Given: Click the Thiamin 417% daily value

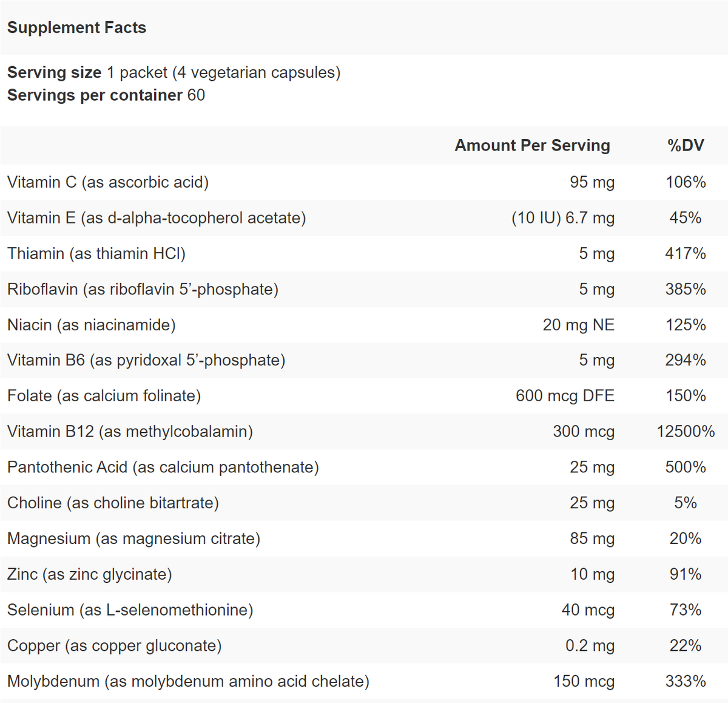Looking at the screenshot, I should [x=686, y=254].
